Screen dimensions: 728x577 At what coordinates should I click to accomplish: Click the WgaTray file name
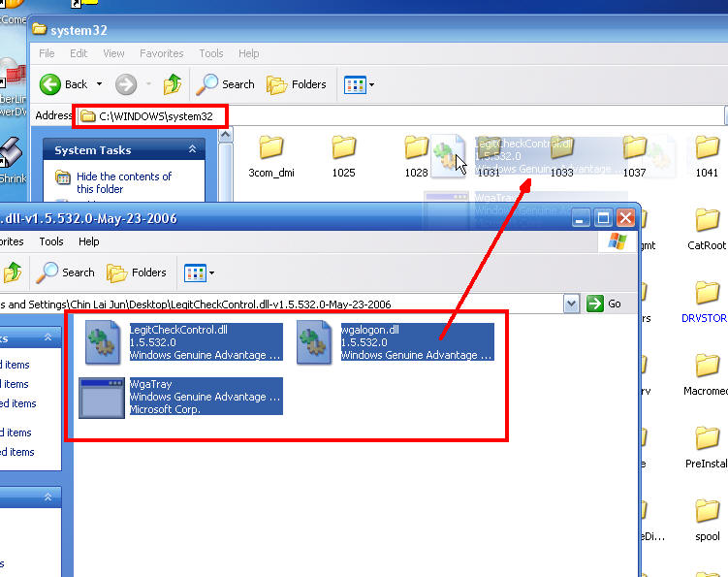coord(150,384)
